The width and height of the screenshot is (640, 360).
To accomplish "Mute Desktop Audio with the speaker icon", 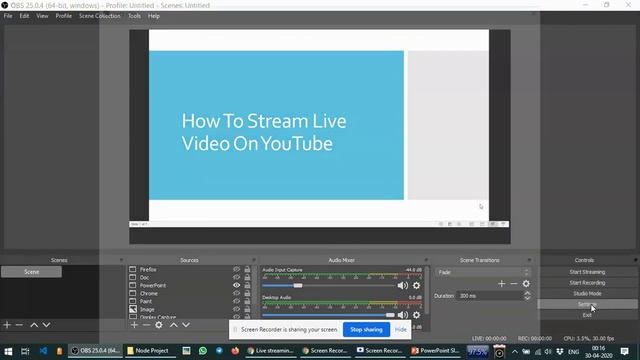I will (x=402, y=315).
